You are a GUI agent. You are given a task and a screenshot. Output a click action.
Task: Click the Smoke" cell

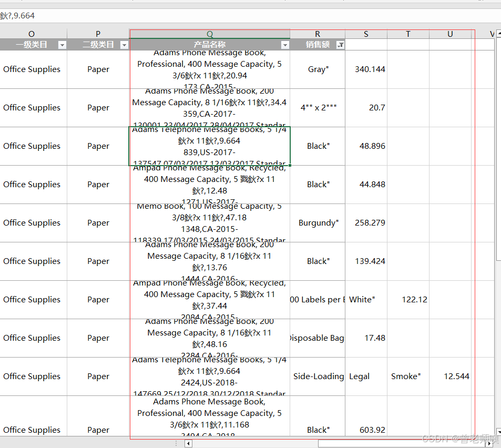(408, 376)
